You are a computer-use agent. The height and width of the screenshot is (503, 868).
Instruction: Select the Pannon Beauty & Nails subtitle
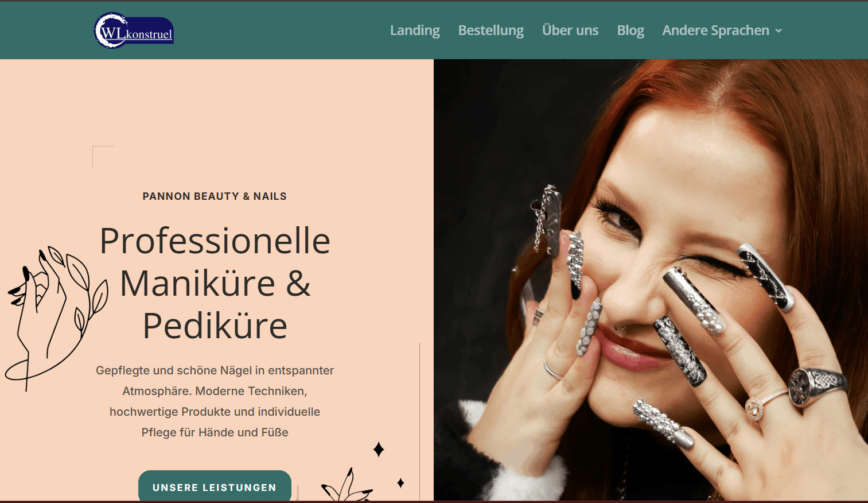(x=215, y=196)
